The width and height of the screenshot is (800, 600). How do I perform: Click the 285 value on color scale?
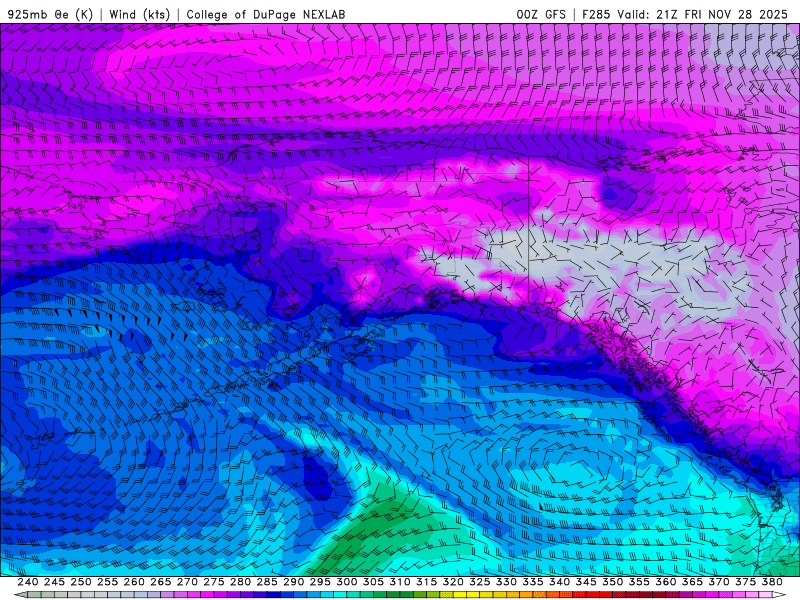click(267, 582)
